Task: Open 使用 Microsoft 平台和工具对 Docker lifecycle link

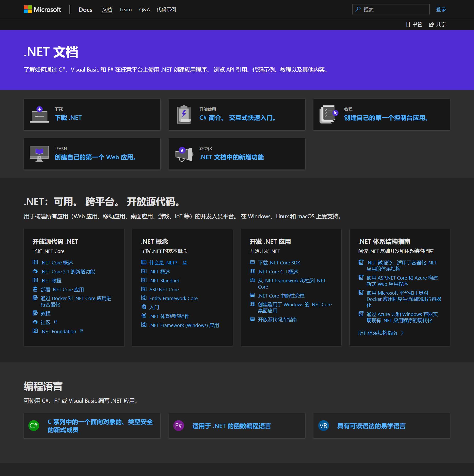Action: (x=404, y=299)
